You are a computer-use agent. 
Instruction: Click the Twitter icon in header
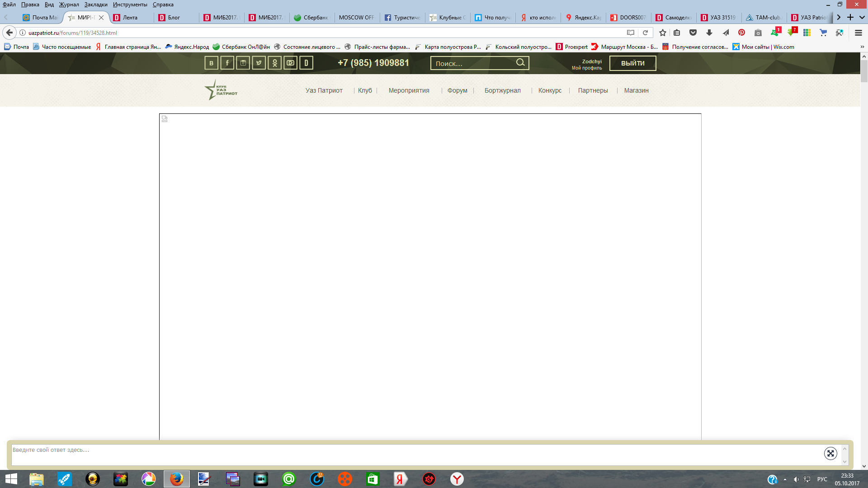click(x=259, y=63)
